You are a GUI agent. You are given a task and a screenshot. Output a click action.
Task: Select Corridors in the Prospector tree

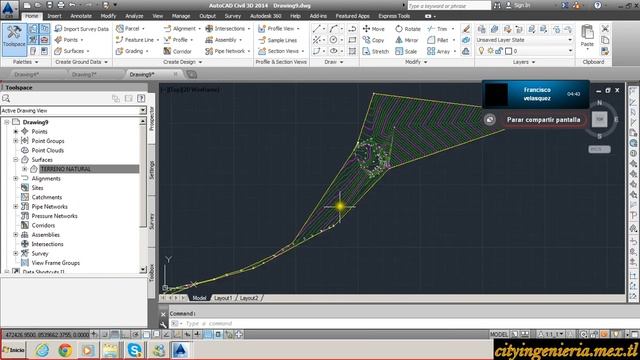click(x=43, y=225)
